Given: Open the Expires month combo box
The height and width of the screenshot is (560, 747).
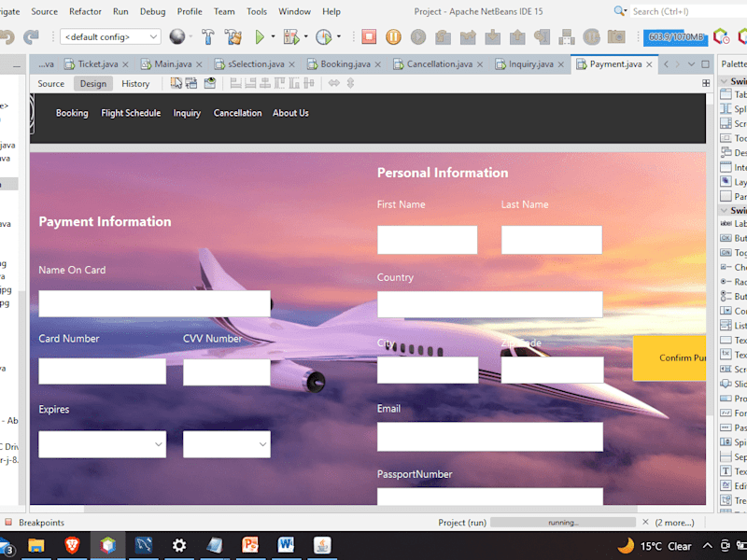Looking at the screenshot, I should click(103, 444).
